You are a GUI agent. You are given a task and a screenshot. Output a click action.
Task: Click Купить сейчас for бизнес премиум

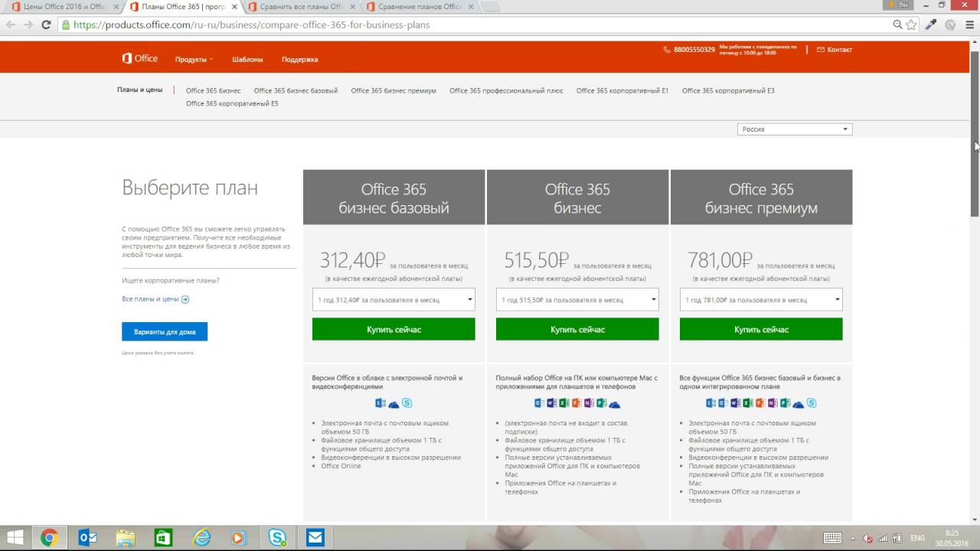761,329
